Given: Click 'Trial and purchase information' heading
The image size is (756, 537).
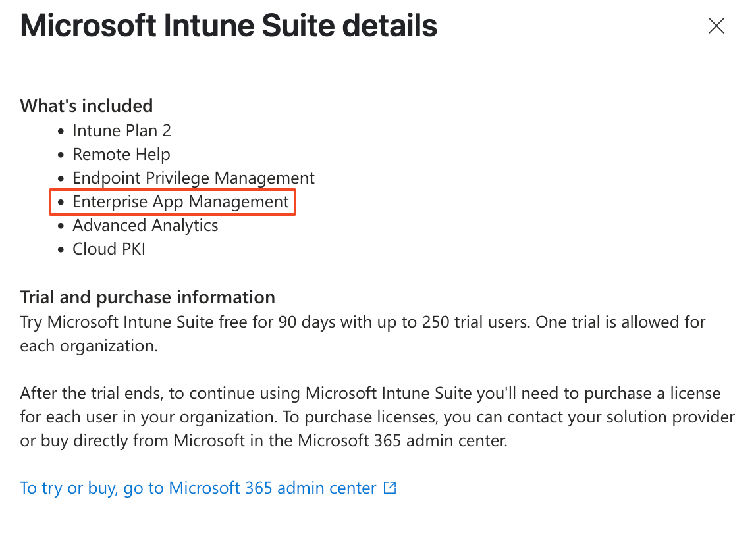Looking at the screenshot, I should [148, 297].
